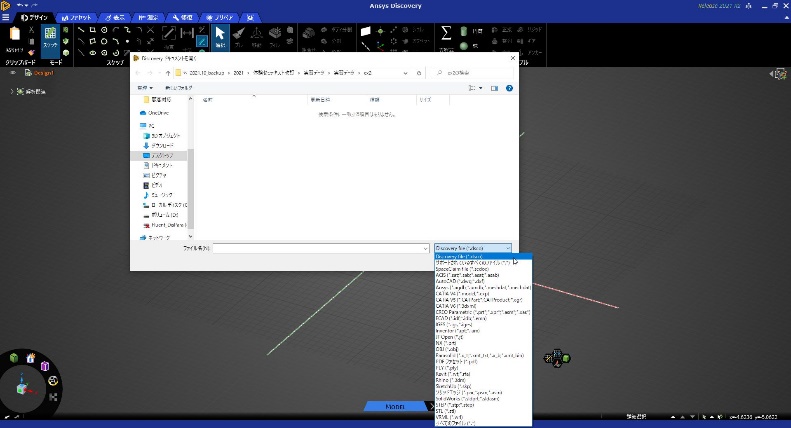
Task: Click the home view icon near view cube
Action: pyautogui.click(x=30, y=358)
